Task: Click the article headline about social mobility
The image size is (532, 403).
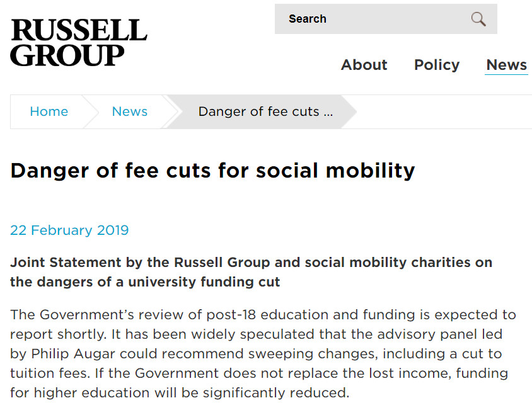Action: tap(212, 170)
